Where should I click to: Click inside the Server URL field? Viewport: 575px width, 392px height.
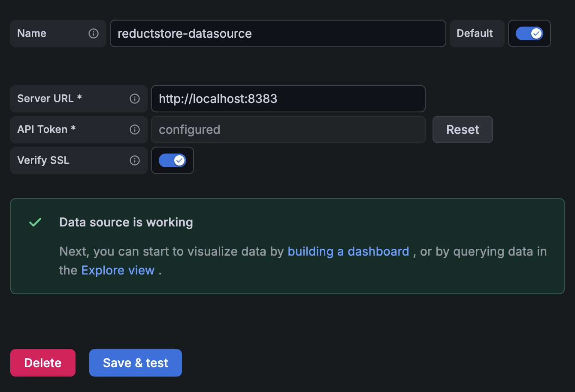tap(288, 98)
